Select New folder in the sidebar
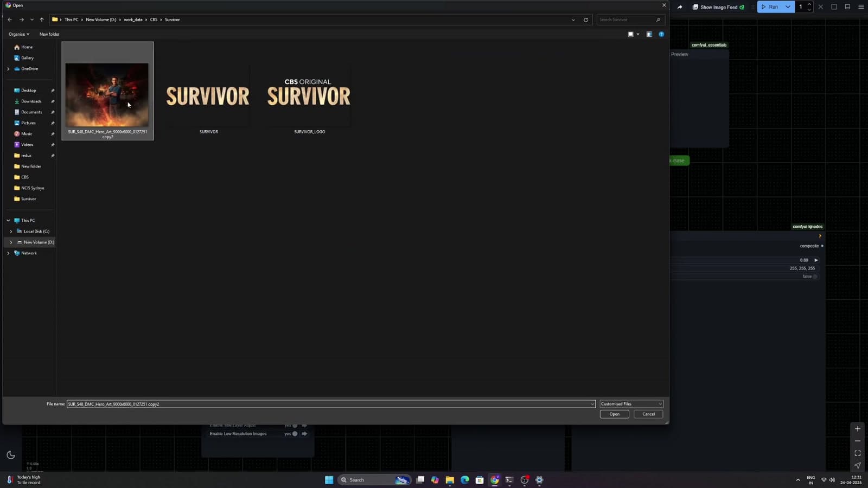868x488 pixels. point(31,166)
